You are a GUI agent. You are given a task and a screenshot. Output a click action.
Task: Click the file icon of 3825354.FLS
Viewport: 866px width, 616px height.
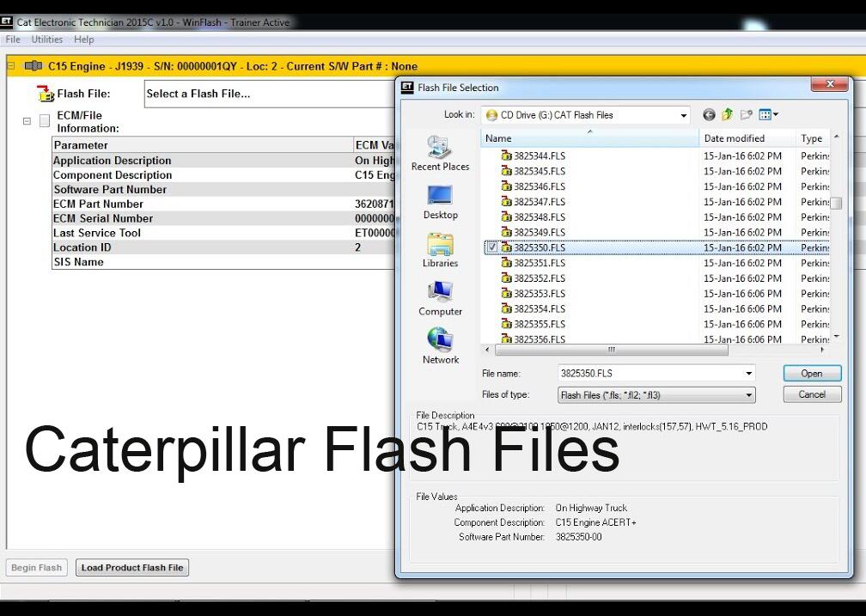click(506, 308)
